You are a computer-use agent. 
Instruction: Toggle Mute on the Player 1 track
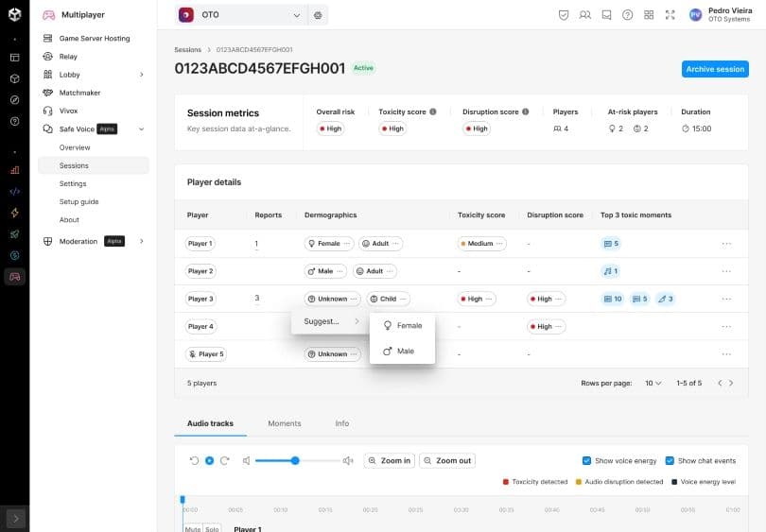[192, 529]
